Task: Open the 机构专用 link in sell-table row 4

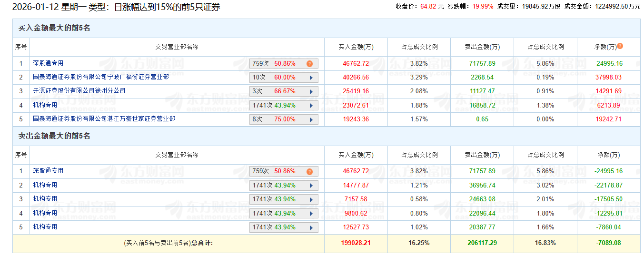Action: pyautogui.click(x=45, y=213)
